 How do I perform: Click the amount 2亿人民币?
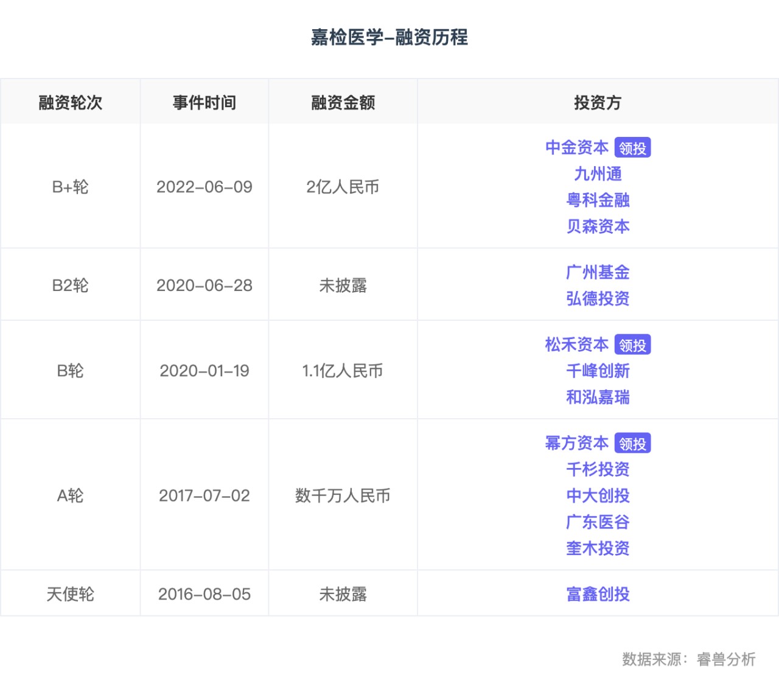pos(343,187)
